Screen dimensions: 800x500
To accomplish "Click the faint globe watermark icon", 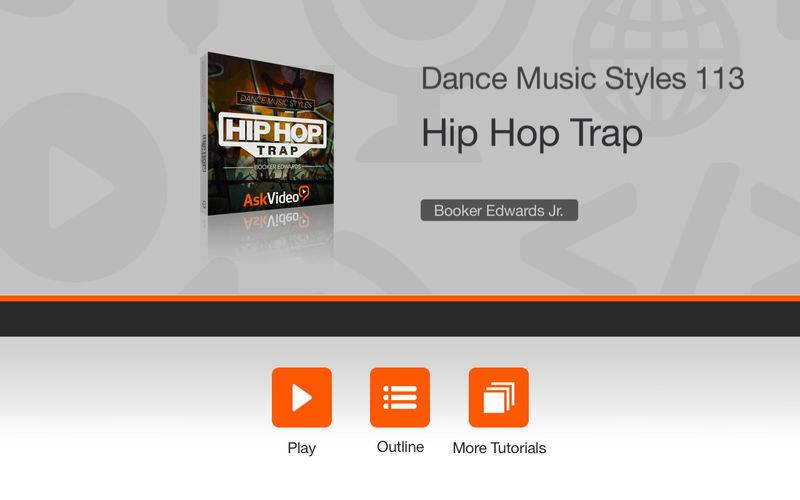I will [657, 61].
